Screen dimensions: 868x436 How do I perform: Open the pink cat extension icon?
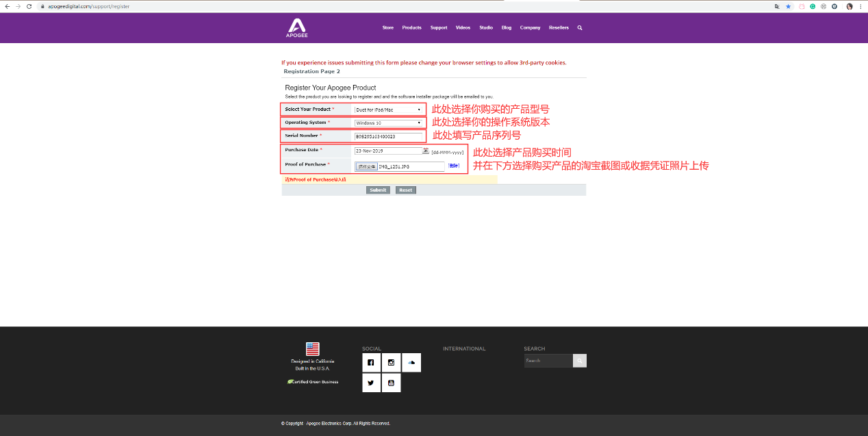802,6
